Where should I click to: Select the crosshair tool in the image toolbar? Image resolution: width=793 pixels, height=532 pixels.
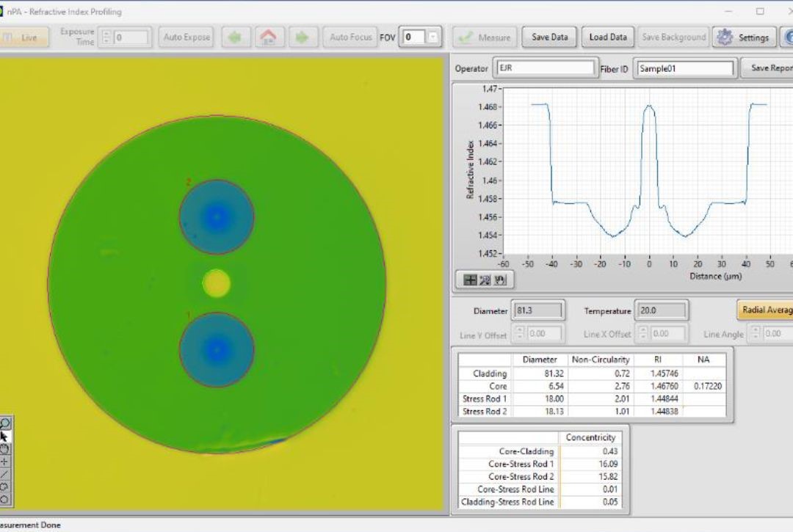click(x=4, y=462)
